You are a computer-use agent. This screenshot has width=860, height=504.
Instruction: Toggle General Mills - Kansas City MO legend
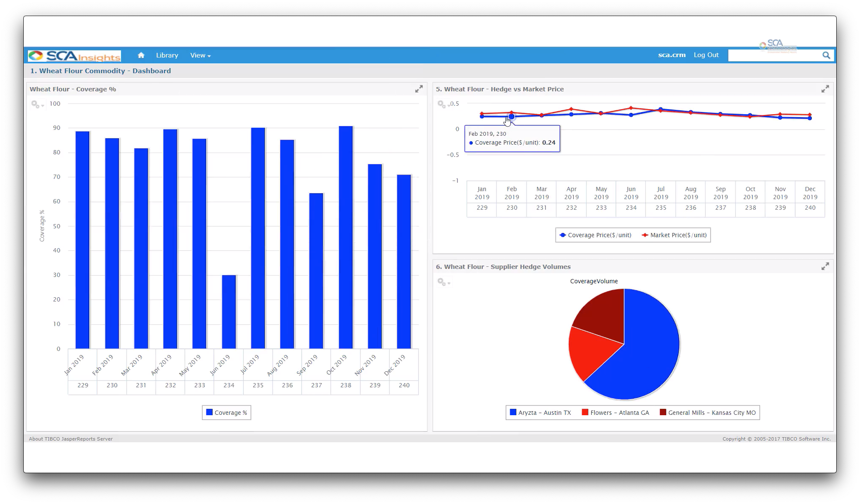point(708,413)
